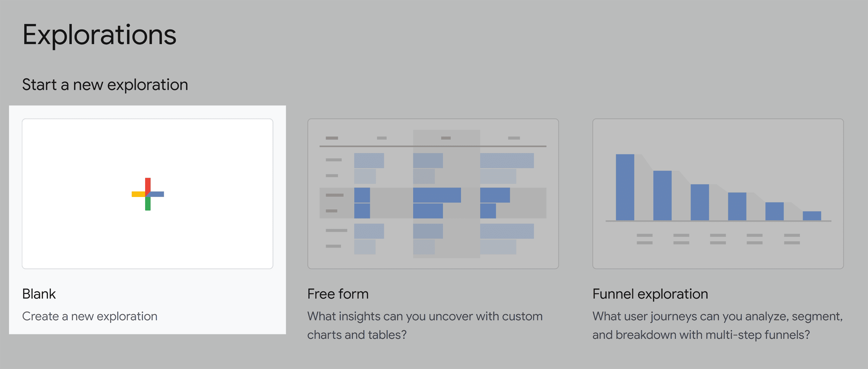868x369 pixels.
Task: Click the Free form description about custom charts
Action: coord(425,326)
